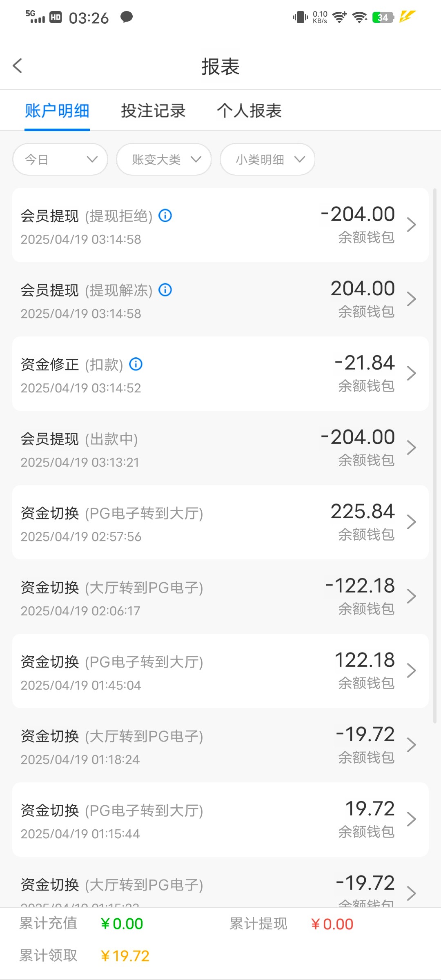Tap the battery indicator in status bar
This screenshot has height=980, width=441.
383,18
